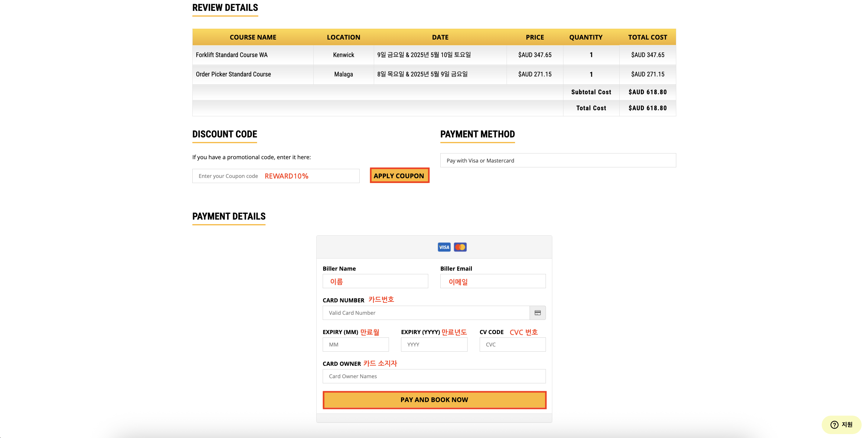This screenshot has height=438, width=868.
Task: Click the Course Name column header
Action: click(x=253, y=37)
